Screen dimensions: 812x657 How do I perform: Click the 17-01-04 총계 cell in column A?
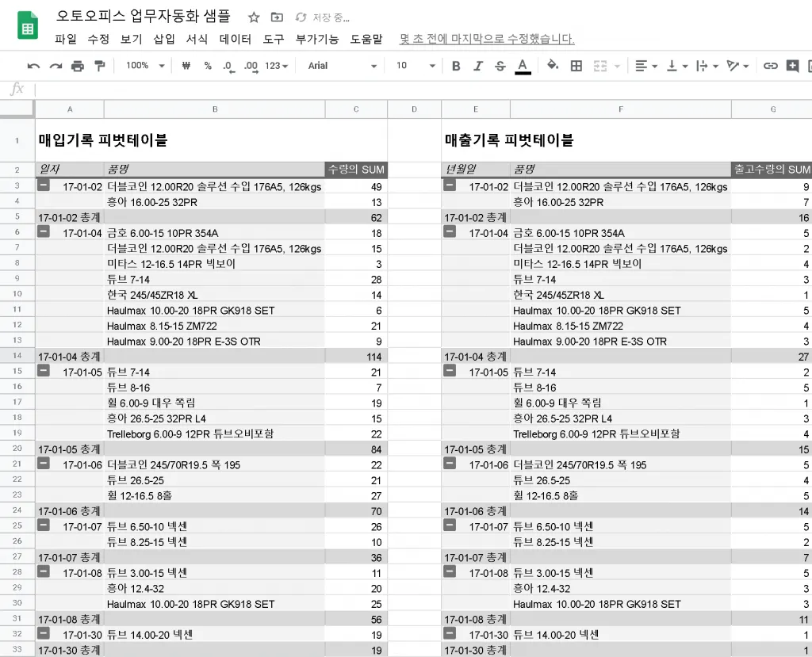tap(70, 356)
